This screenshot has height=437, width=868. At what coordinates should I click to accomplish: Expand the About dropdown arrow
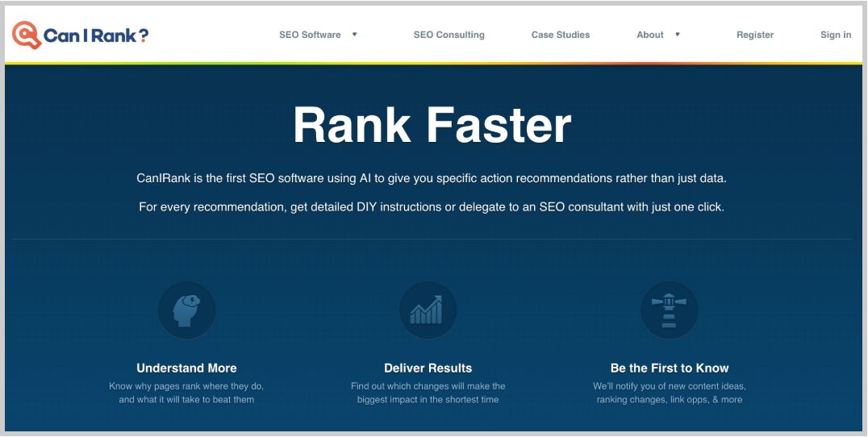677,35
